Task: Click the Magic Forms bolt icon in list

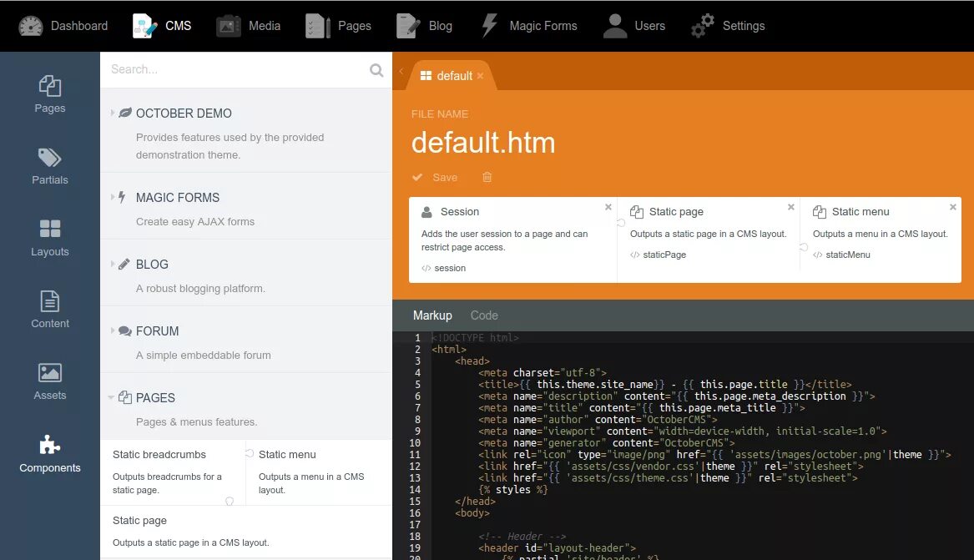Action: click(x=123, y=198)
